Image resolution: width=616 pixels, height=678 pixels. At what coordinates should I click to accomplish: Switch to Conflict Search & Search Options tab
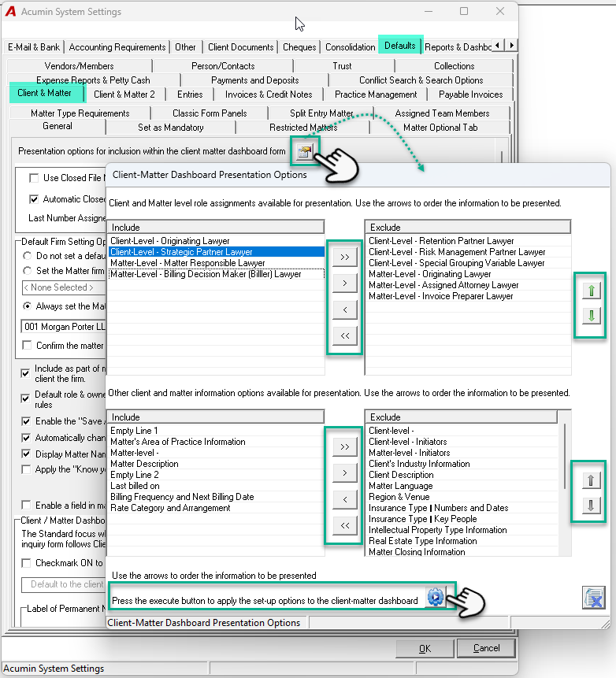421,80
